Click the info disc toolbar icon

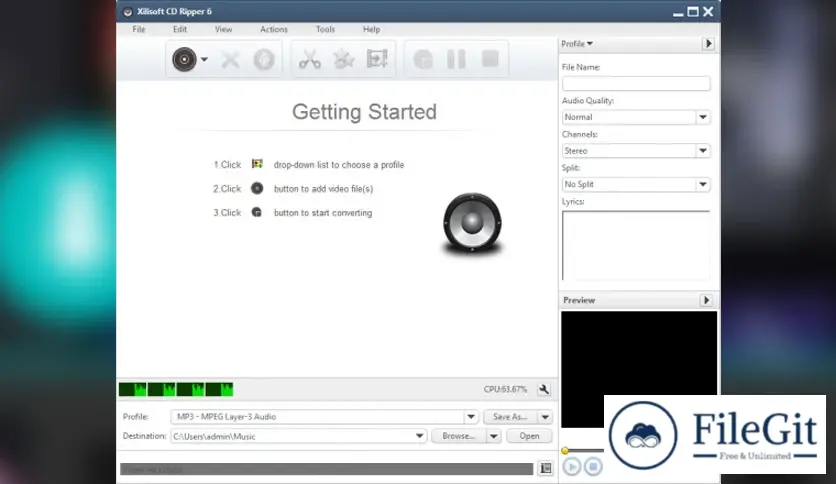point(264,59)
